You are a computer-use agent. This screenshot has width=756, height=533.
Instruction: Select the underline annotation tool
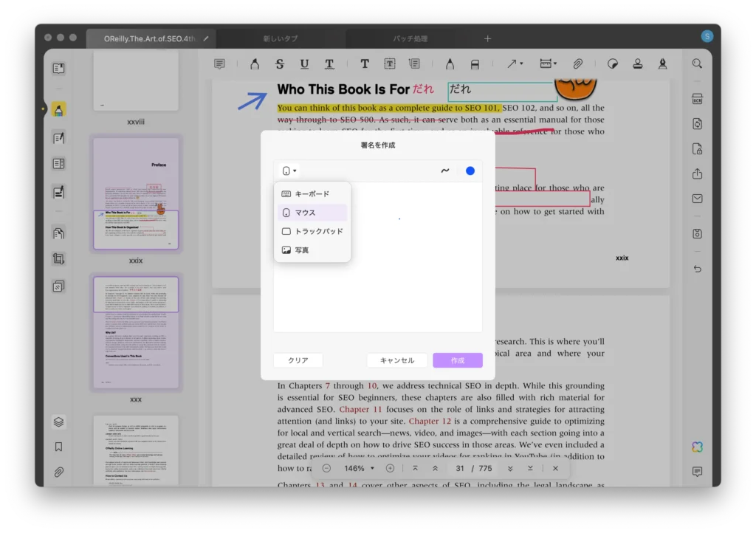click(304, 64)
